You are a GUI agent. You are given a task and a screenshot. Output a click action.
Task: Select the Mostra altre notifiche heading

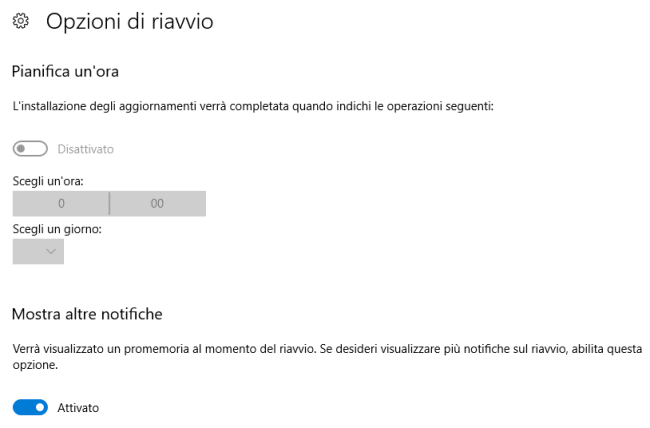87,314
